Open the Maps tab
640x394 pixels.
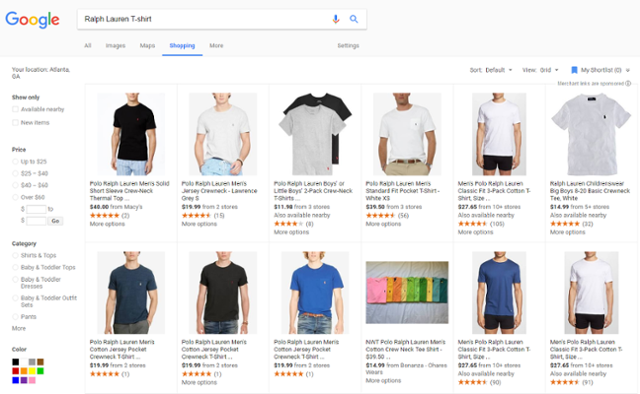pyautogui.click(x=147, y=46)
